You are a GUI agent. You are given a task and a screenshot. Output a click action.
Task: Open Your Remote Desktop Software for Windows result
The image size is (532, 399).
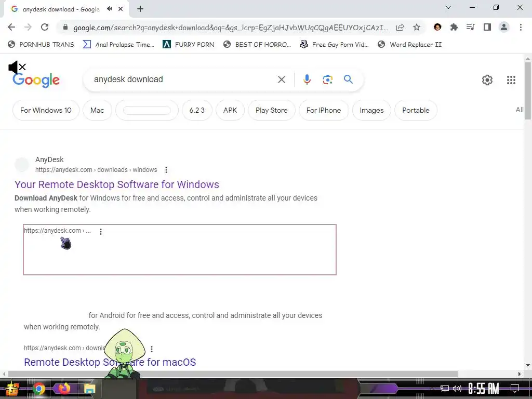[117, 184]
